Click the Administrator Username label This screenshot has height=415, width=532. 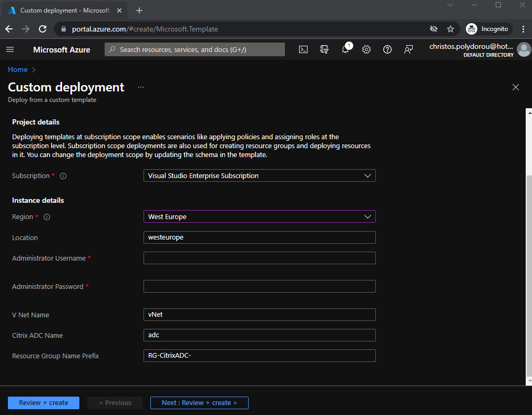point(49,258)
